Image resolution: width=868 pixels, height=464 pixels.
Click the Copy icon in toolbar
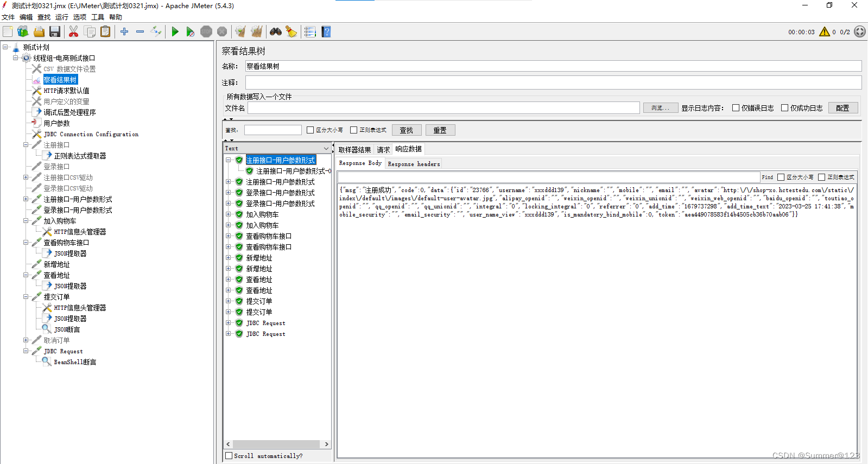[x=90, y=32]
